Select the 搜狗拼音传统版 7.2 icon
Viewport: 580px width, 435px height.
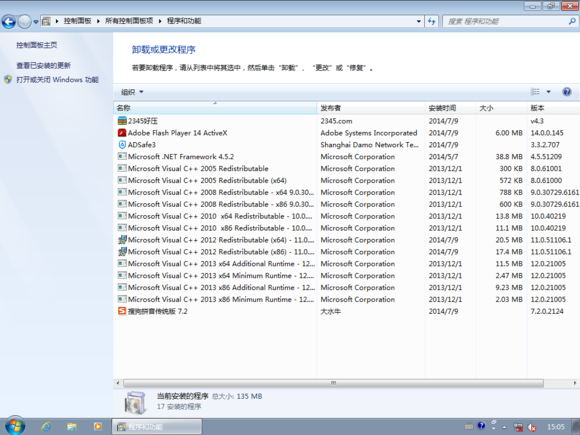point(122,311)
